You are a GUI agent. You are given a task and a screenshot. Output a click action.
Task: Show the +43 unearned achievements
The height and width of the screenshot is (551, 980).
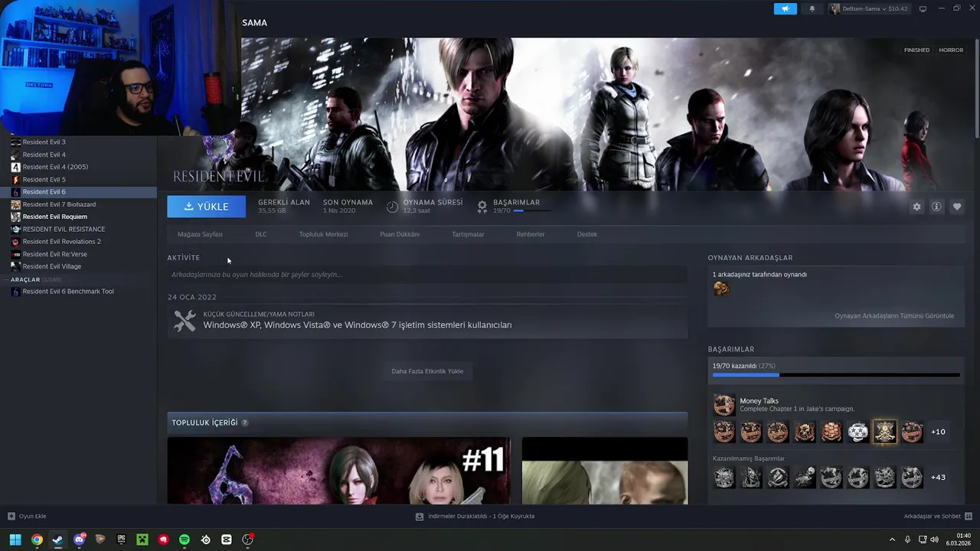(938, 478)
